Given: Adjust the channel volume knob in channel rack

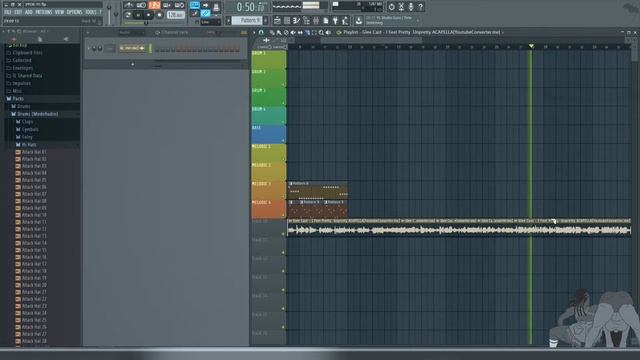Looking at the screenshot, I should (x=100, y=48).
